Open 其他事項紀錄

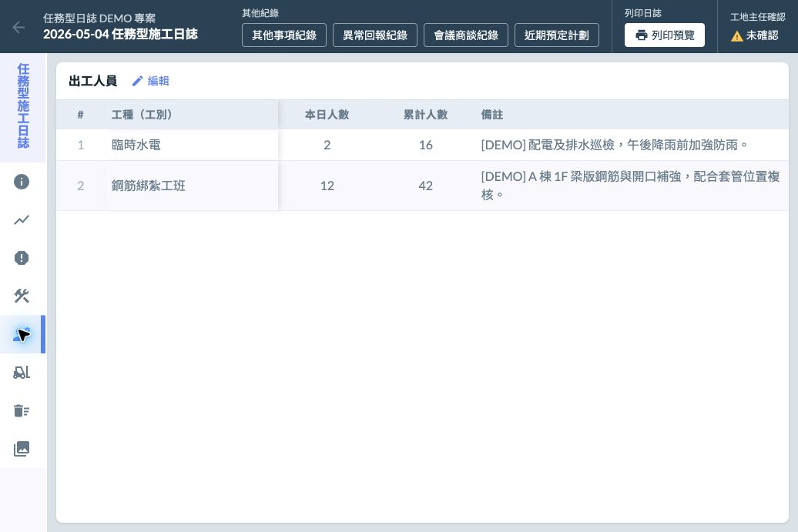point(284,35)
